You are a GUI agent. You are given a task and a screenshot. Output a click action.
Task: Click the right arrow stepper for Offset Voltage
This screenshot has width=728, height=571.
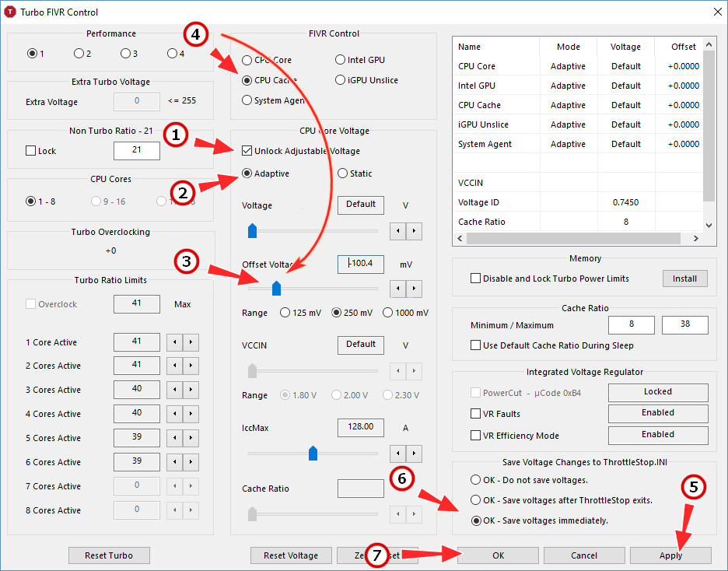point(415,289)
